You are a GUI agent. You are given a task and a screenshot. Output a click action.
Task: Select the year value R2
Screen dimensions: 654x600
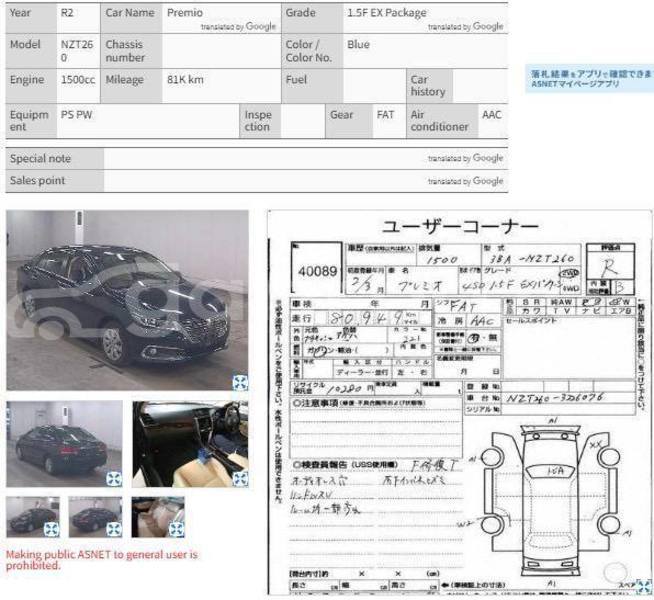tap(67, 13)
